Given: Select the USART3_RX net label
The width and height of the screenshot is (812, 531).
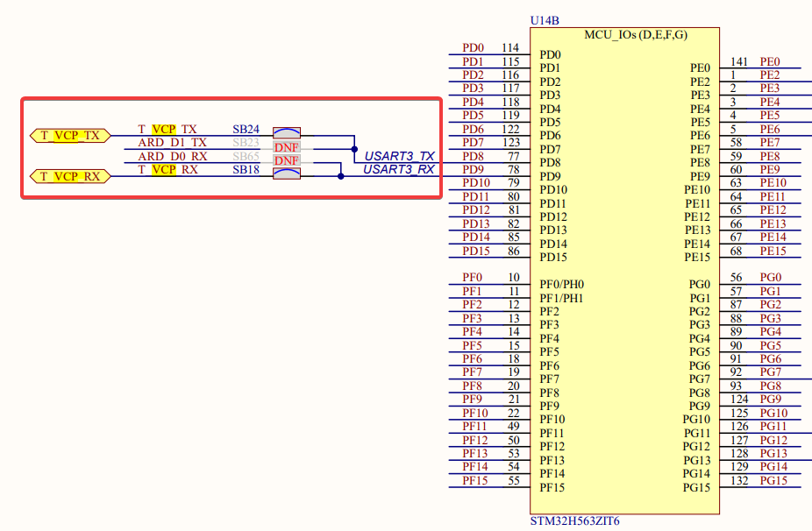Looking at the screenshot, I should point(399,168).
